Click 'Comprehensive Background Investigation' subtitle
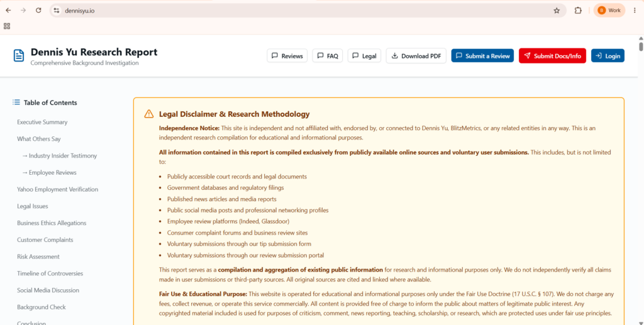644x325 pixels. [85, 63]
